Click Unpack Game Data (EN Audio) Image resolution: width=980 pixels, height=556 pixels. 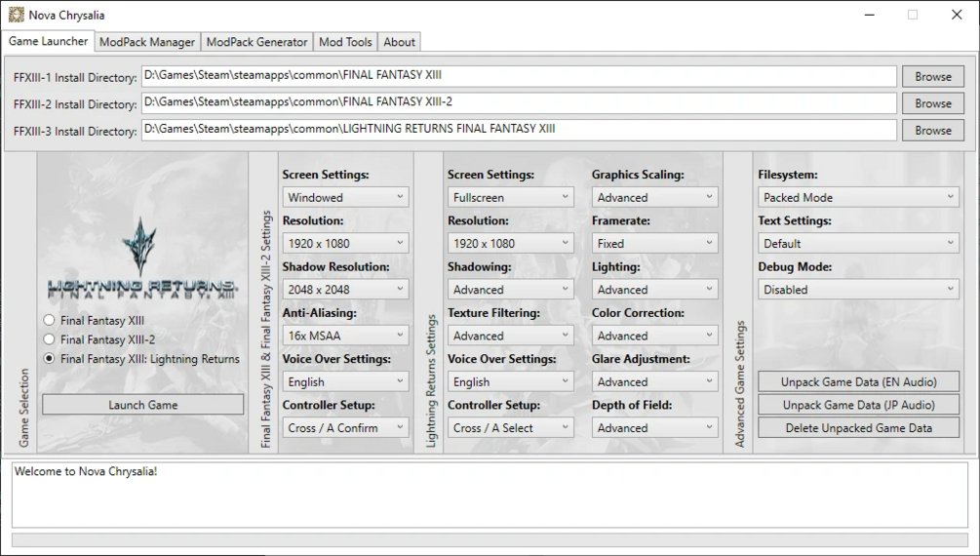tap(859, 381)
